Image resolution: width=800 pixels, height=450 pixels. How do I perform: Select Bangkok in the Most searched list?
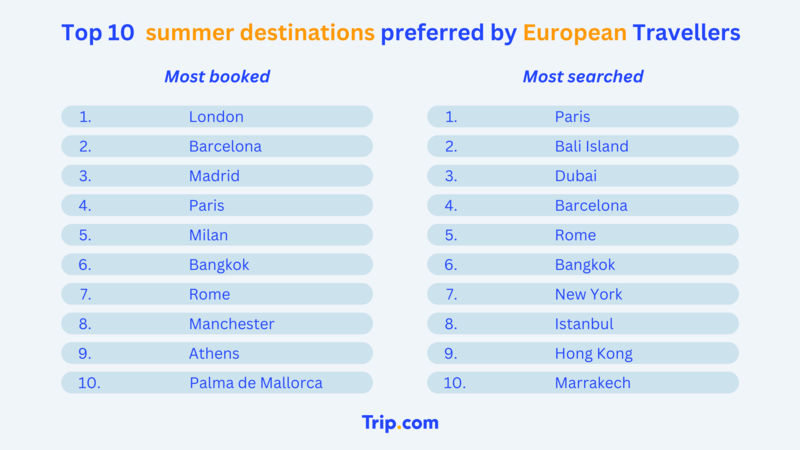pos(583,264)
